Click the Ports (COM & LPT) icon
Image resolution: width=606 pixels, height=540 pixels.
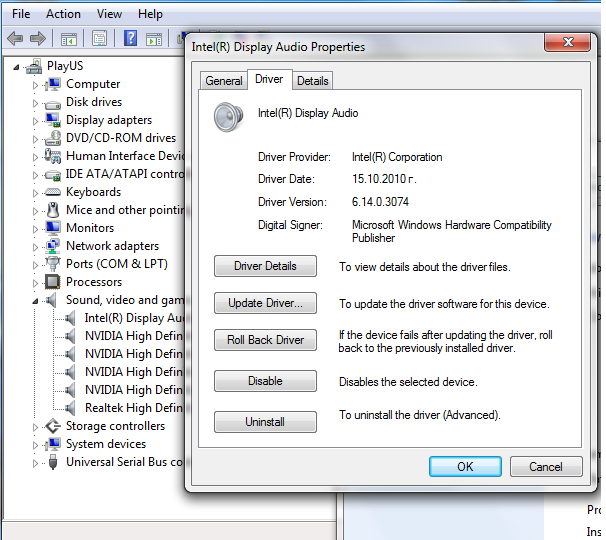(x=53, y=264)
